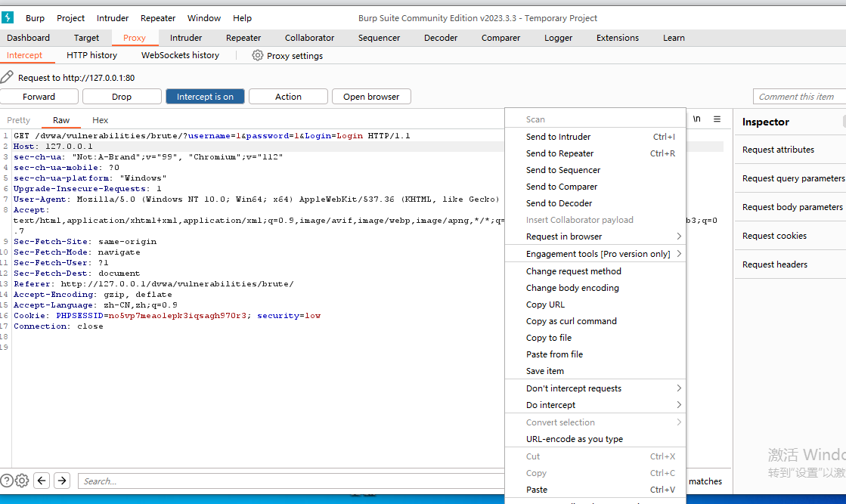Image resolution: width=846 pixels, height=504 pixels.
Task: Click the Burp Suite lightning logo icon
Action: (x=8, y=18)
